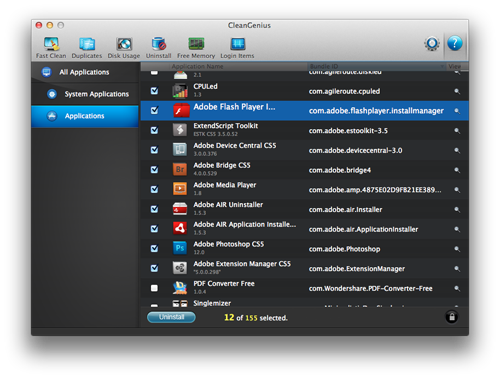Uncheck the ExtendScript Toolkit checkbox
500x379 pixels.
click(154, 130)
